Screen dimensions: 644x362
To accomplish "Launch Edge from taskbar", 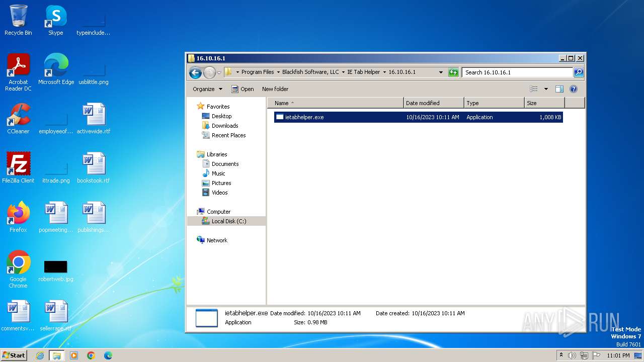I will (x=108, y=355).
